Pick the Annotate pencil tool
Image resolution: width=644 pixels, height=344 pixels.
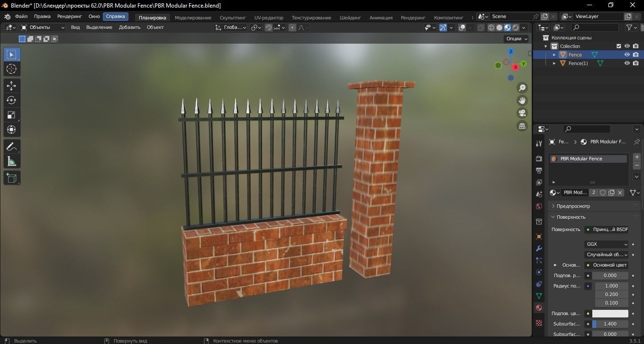coord(12,147)
